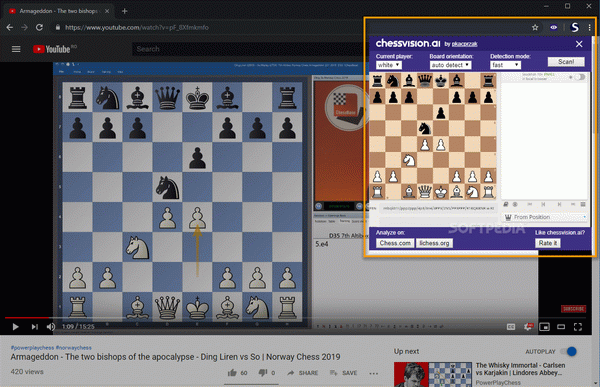Viewport: 600px width, 387px height.
Task: Click the red Subscribe watermark in video
Action: 573,309
